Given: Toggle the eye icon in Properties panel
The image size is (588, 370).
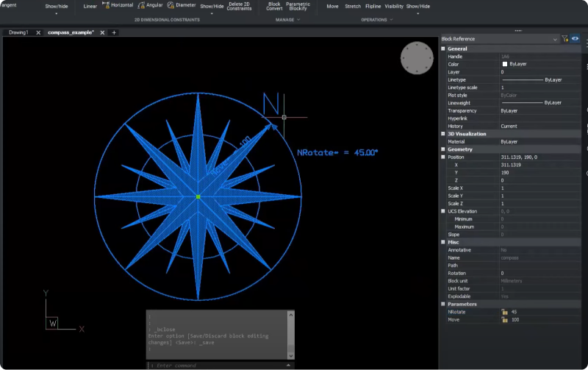Looking at the screenshot, I should coord(575,38).
